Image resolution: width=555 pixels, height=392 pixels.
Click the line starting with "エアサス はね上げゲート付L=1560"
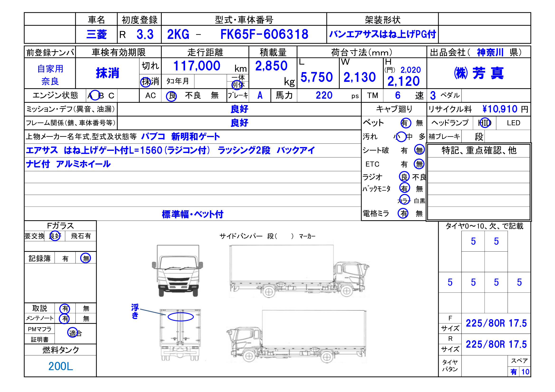click(170, 151)
